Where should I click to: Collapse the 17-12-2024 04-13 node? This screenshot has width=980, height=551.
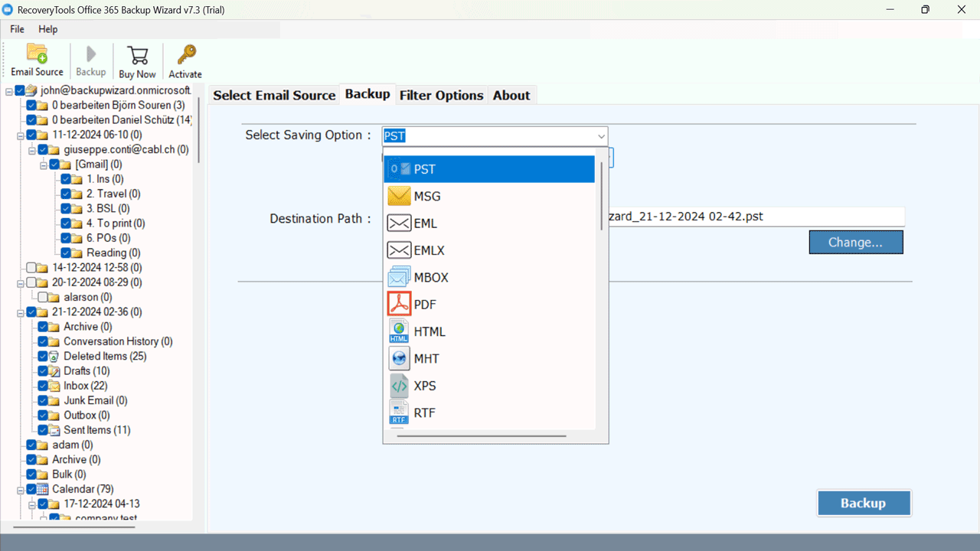click(32, 504)
